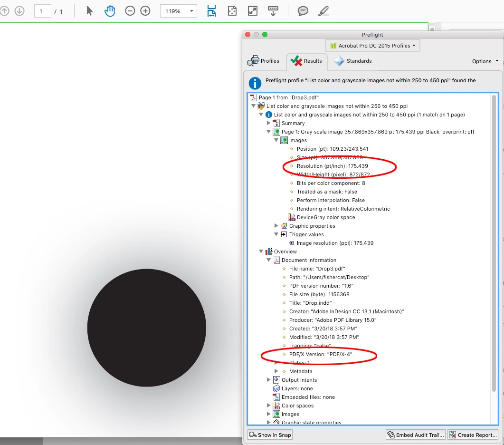Expand the Summary node
The height and width of the screenshot is (445, 504).
tap(269, 123)
